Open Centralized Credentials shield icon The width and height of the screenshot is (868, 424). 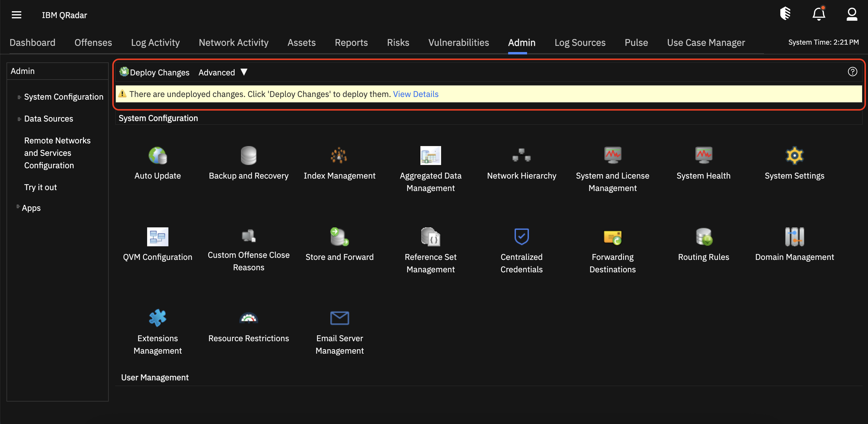click(521, 237)
